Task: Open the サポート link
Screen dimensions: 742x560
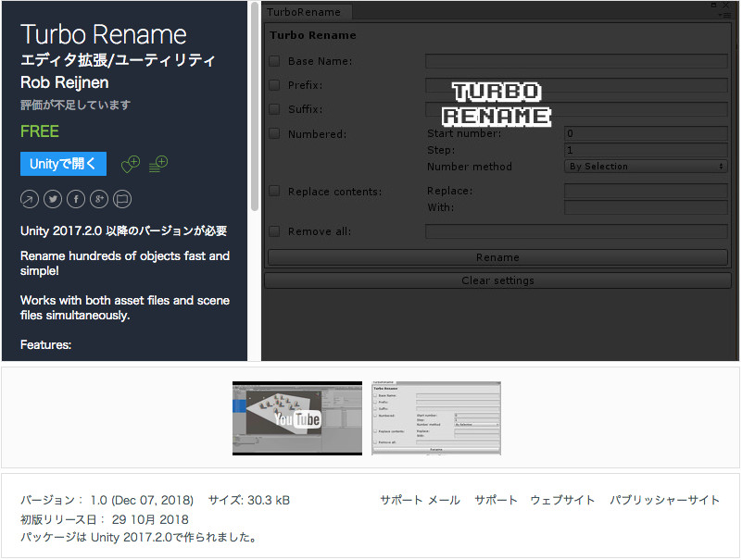Action: coord(496,500)
